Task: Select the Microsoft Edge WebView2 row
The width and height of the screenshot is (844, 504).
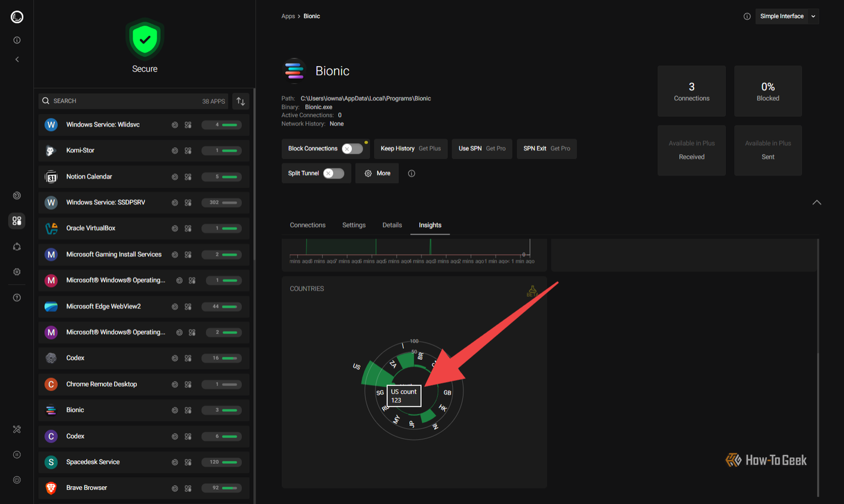Action: tap(144, 306)
